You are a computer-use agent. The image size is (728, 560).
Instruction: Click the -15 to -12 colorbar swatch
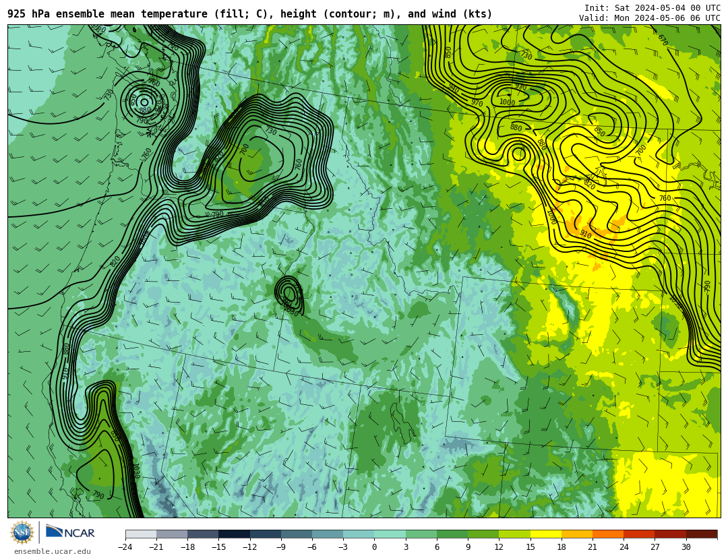pyautogui.click(x=235, y=534)
